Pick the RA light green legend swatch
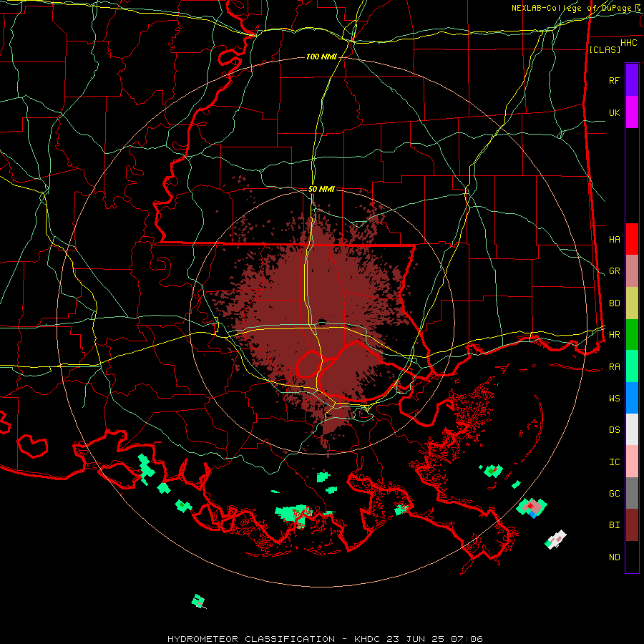The image size is (644, 644). pos(632,366)
